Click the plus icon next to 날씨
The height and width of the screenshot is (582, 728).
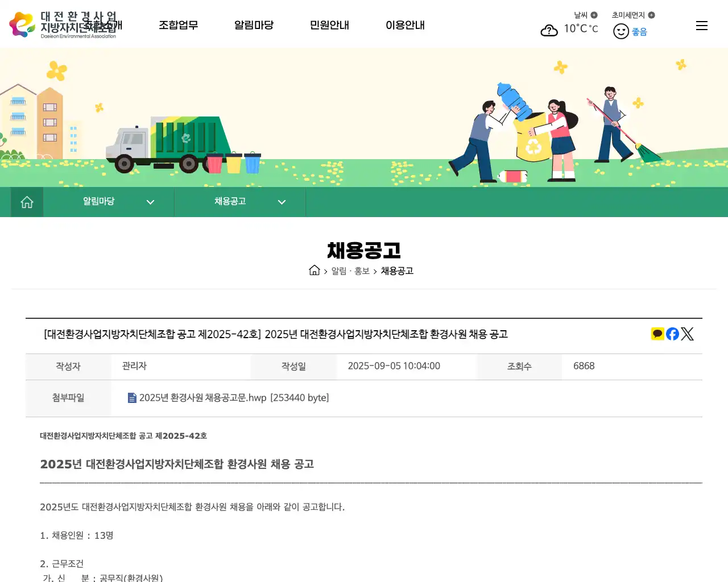[x=595, y=15]
